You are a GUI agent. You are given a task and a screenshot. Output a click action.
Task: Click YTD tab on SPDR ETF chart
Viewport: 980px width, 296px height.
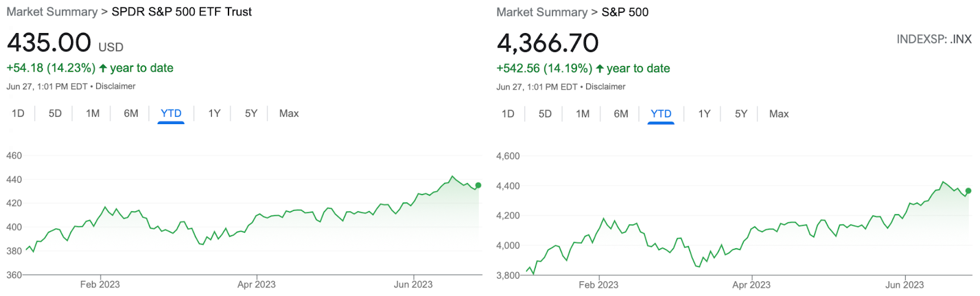click(171, 113)
